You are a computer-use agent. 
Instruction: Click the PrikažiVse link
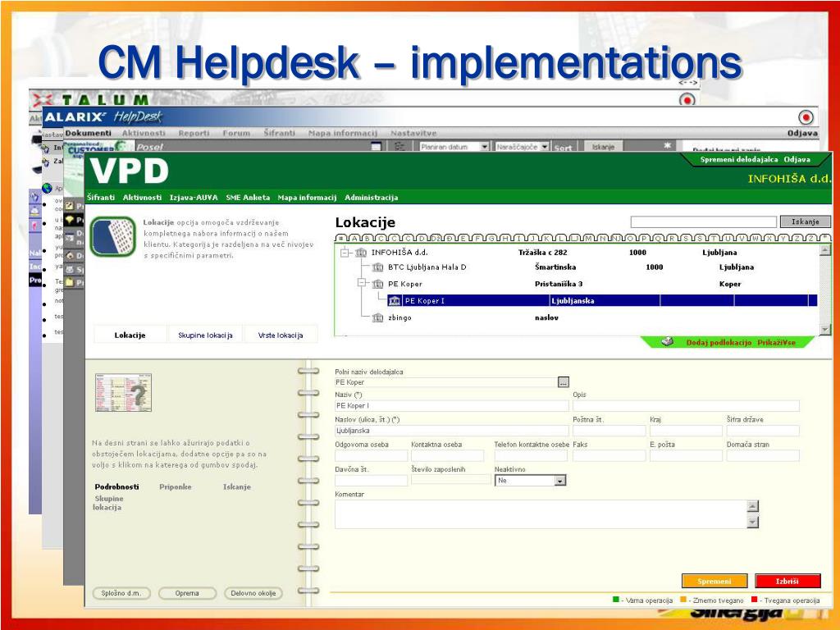coord(776,342)
